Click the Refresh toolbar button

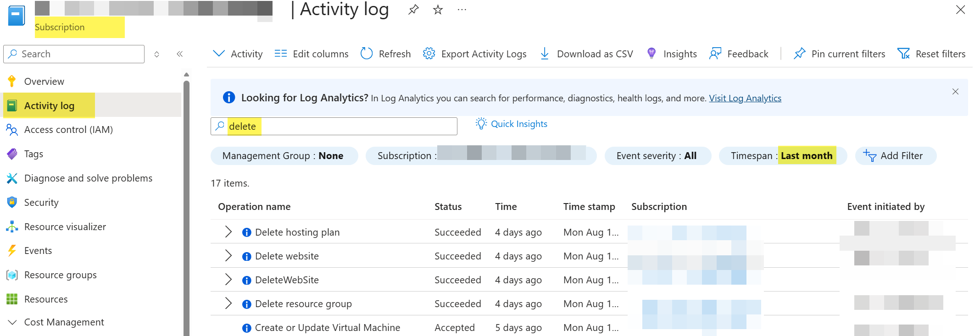coord(386,54)
